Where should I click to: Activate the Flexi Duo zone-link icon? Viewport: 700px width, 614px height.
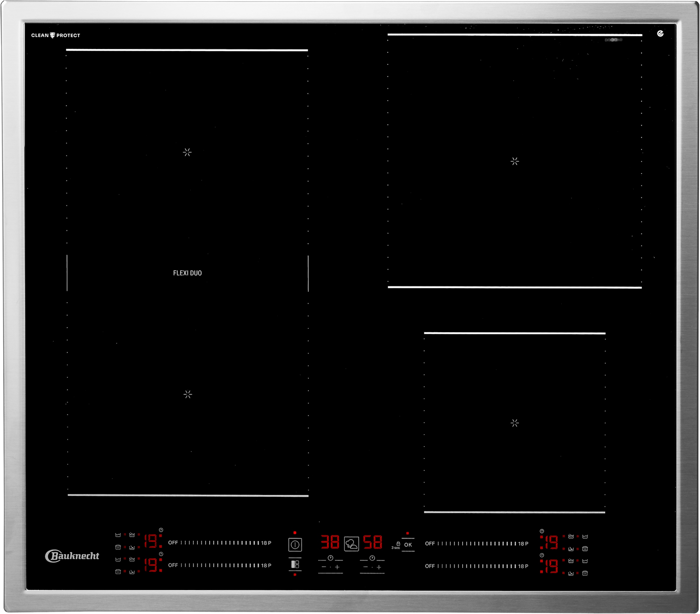coord(295,564)
